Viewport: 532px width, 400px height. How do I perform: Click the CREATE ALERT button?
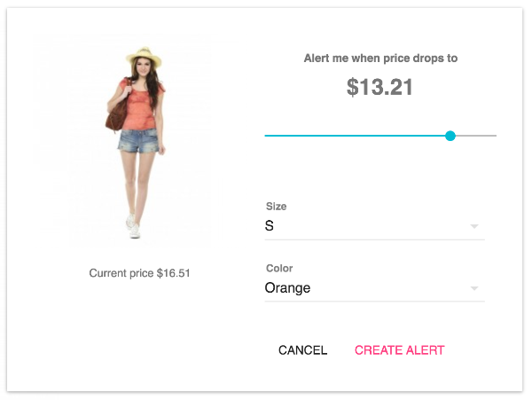(399, 350)
